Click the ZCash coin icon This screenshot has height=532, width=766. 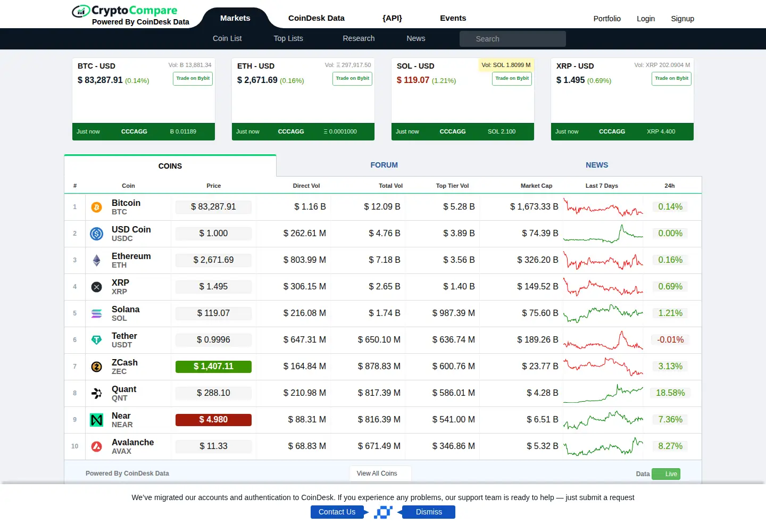(x=96, y=367)
